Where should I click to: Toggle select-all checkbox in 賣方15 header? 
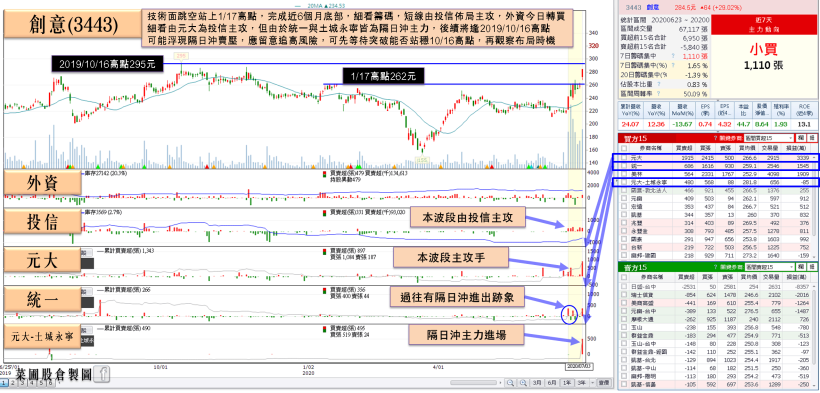pos(624,277)
